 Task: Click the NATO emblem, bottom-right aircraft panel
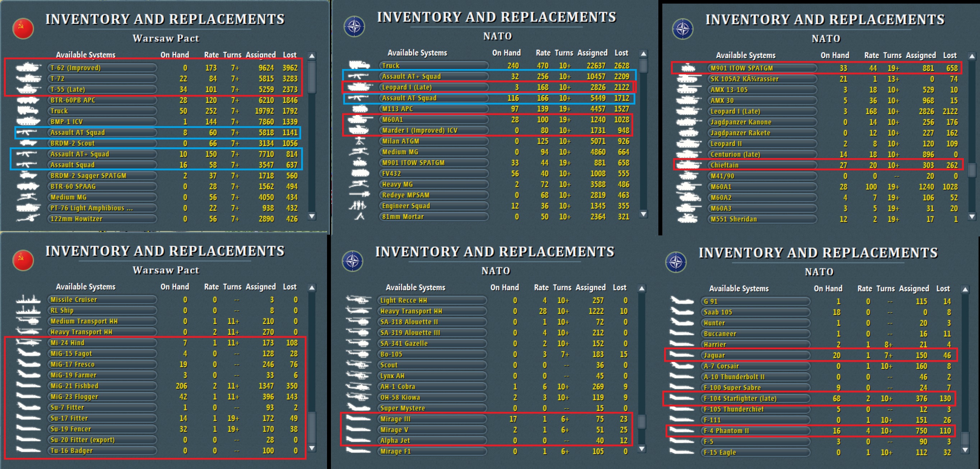coord(676,262)
